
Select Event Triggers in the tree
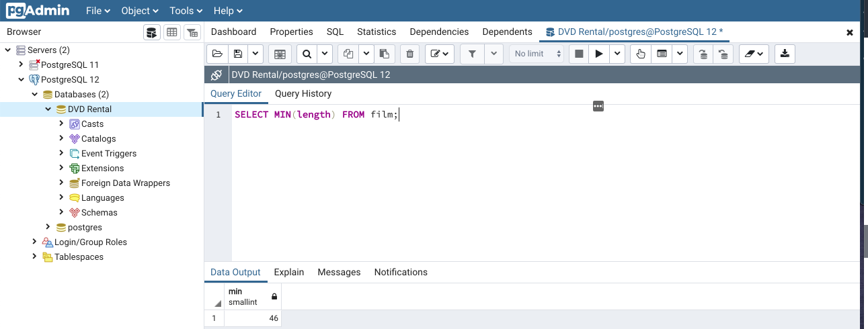coord(108,153)
